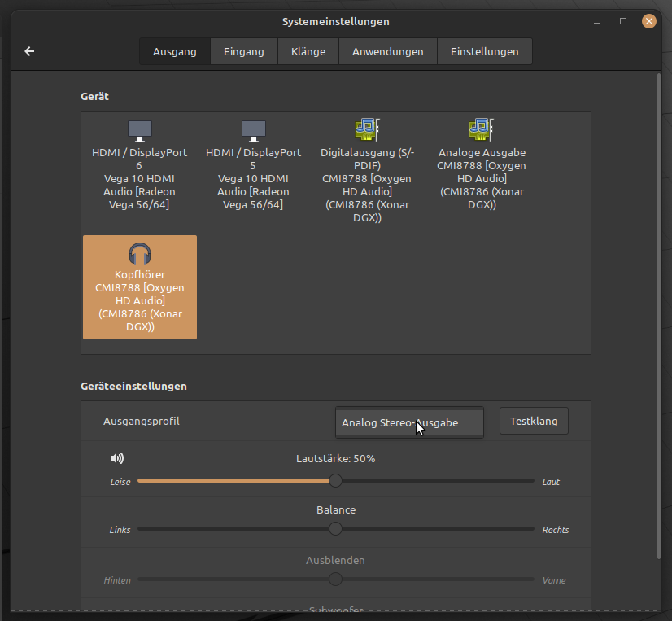The image size is (672, 621).
Task: Click the vertical scrollbar of settings window
Action: coord(659,316)
